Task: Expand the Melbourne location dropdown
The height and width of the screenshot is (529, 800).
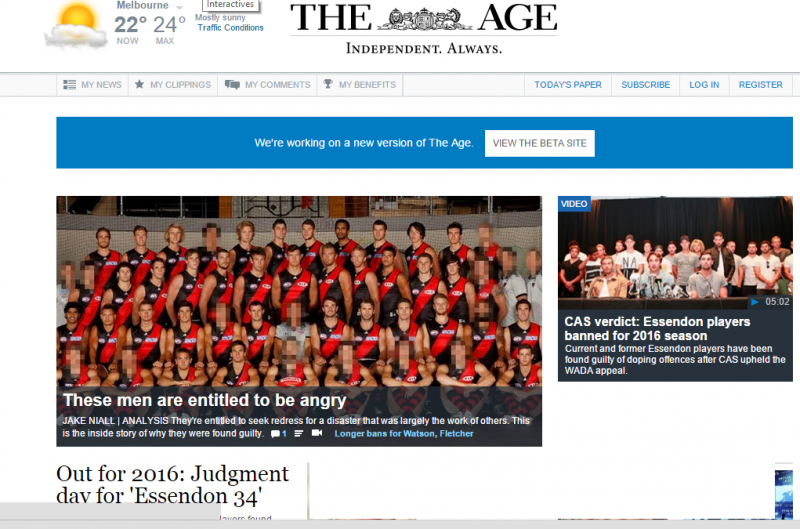Action: point(179,7)
